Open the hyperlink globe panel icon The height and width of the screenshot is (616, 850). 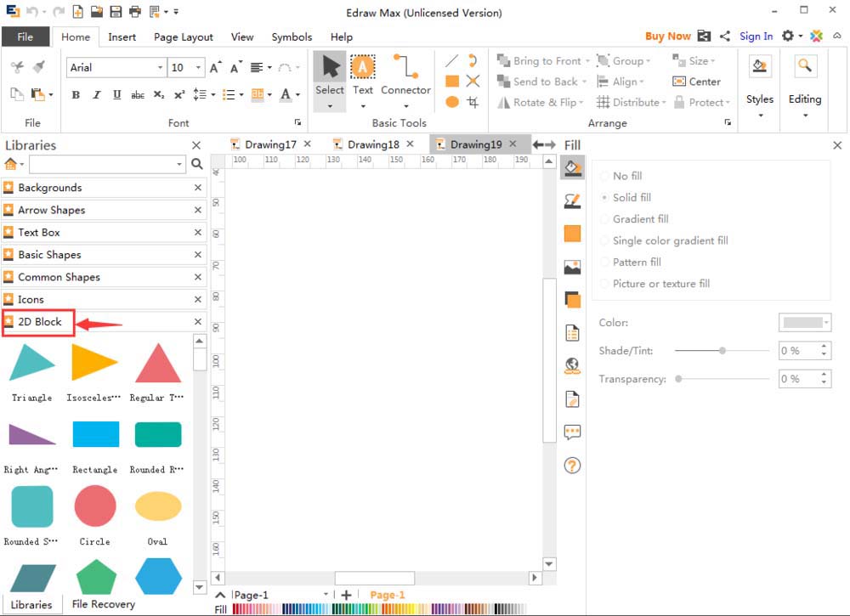572,365
